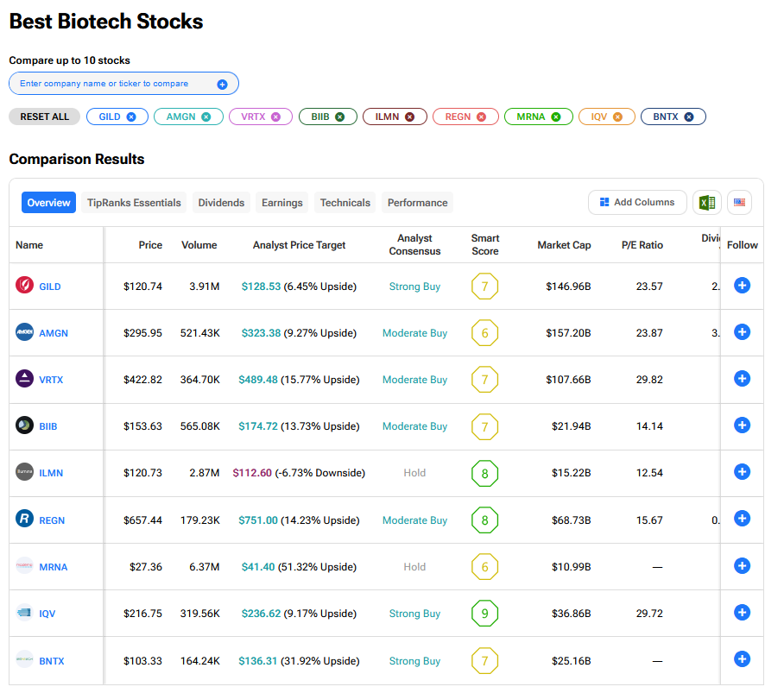784x693 pixels.
Task: Export table using the Excel icon
Action: tap(706, 203)
